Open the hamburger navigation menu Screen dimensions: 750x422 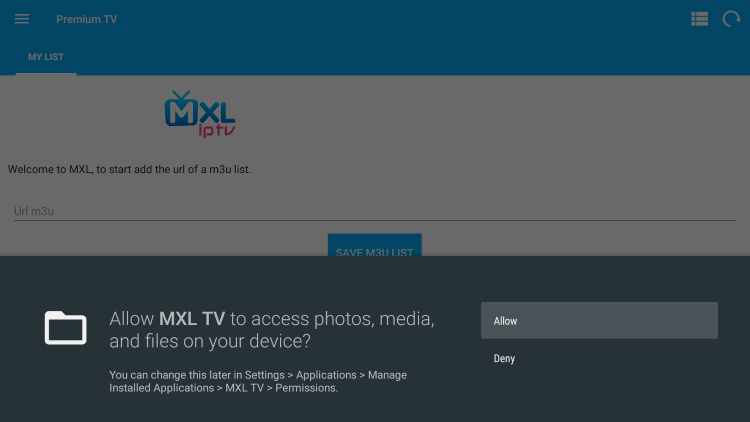(22, 19)
